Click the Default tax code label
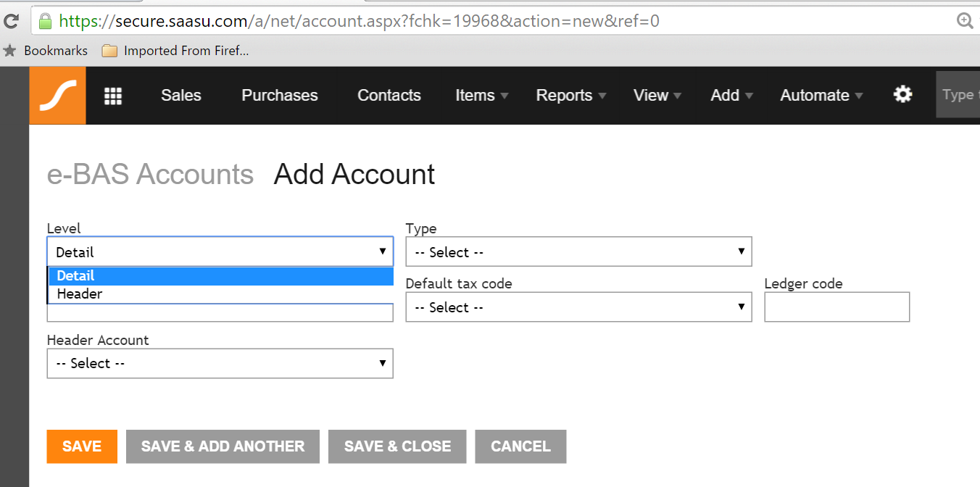Image resolution: width=980 pixels, height=487 pixels. click(x=459, y=283)
